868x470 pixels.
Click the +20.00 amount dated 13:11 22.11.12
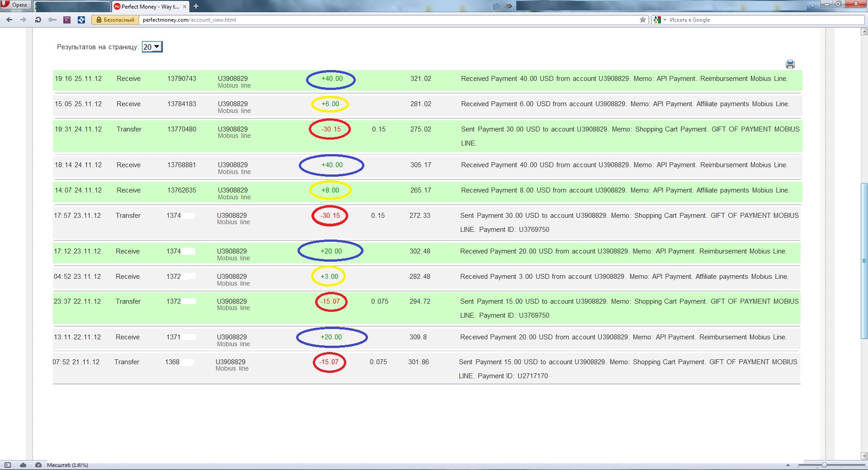pyautogui.click(x=331, y=337)
